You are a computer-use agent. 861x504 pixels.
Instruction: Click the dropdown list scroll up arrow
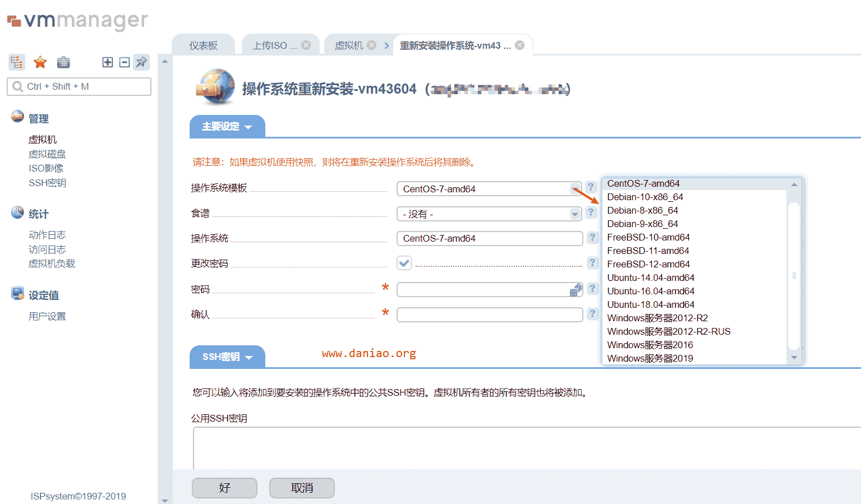(794, 184)
